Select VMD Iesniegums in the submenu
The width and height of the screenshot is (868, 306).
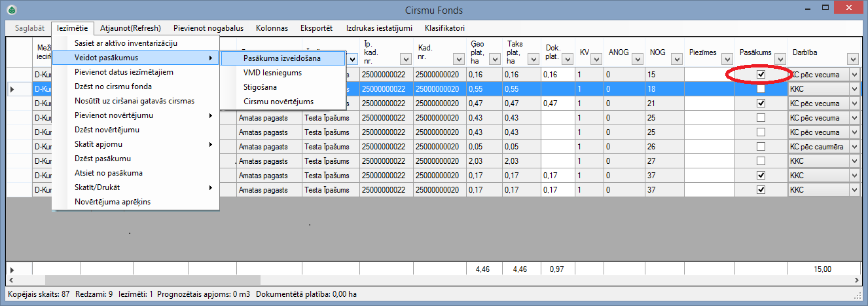click(283, 73)
